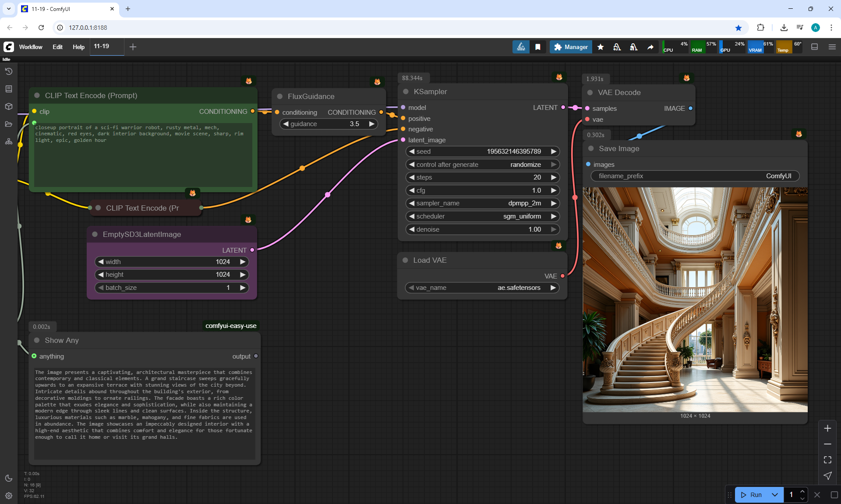Screen dimensions: 841x504
Task: Open the Workflow menu
Action: click(x=31, y=47)
